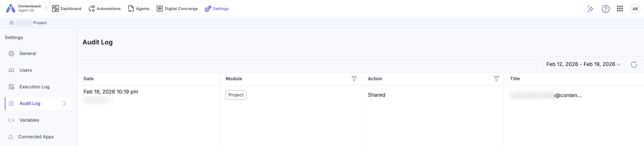Click the Project badge in the Module column
This screenshot has height=146, width=644.
pyautogui.click(x=236, y=95)
